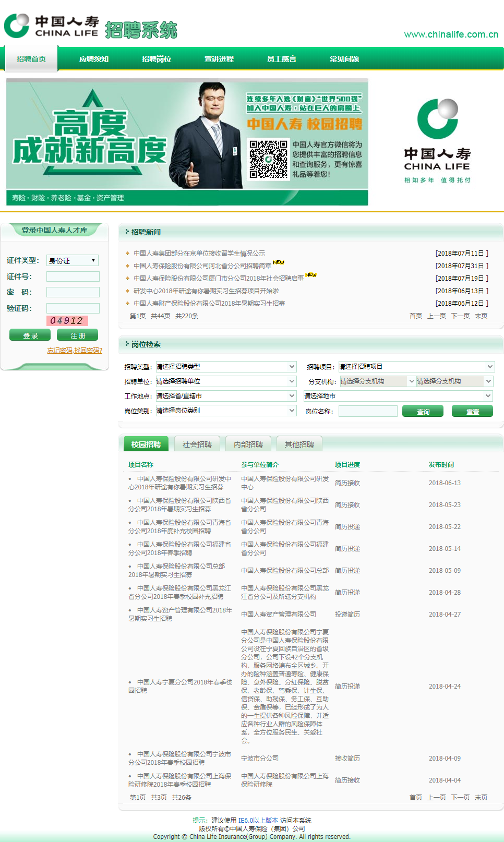Click 下一页 in the project list pager
This screenshot has width=504, height=842.
point(460,798)
